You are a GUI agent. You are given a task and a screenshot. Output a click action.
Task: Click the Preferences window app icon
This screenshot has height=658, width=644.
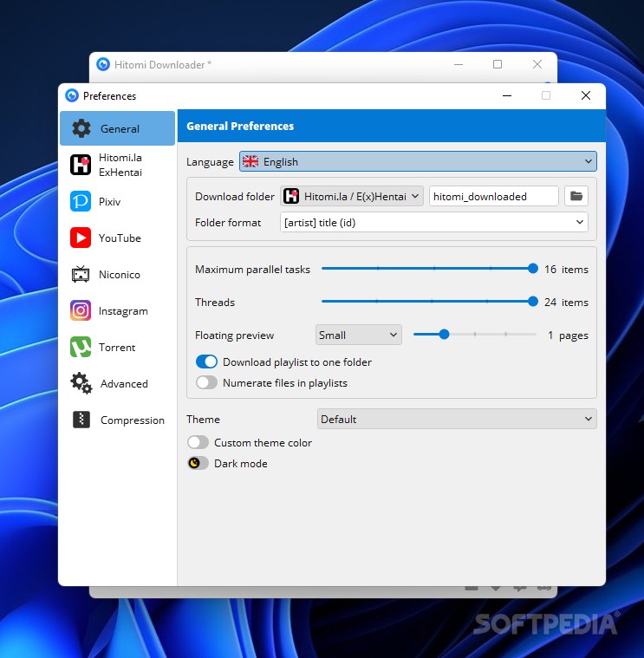point(72,95)
